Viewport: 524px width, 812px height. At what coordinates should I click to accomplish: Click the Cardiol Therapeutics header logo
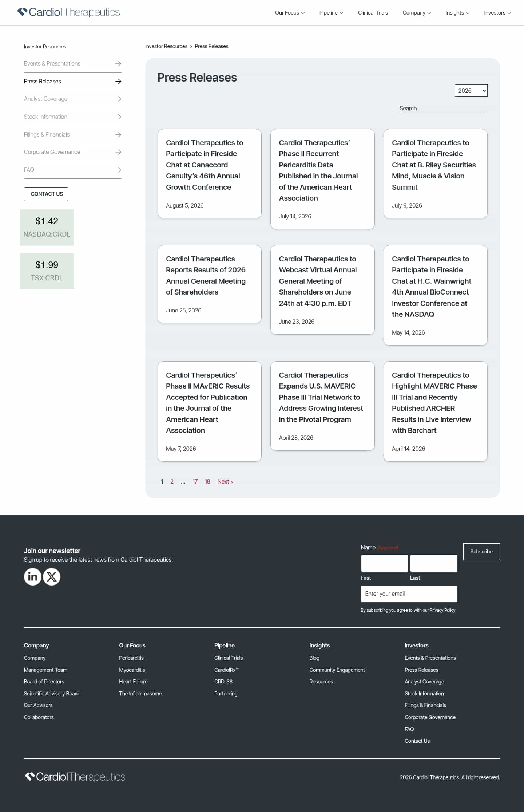click(69, 12)
